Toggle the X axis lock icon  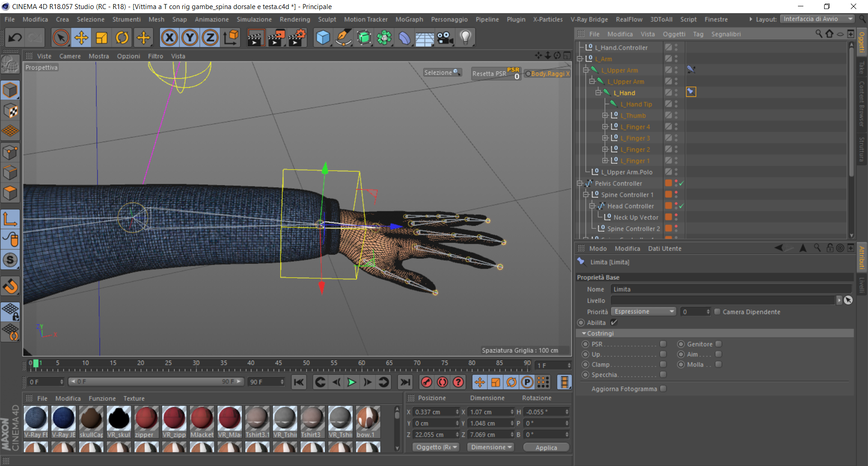coord(170,38)
